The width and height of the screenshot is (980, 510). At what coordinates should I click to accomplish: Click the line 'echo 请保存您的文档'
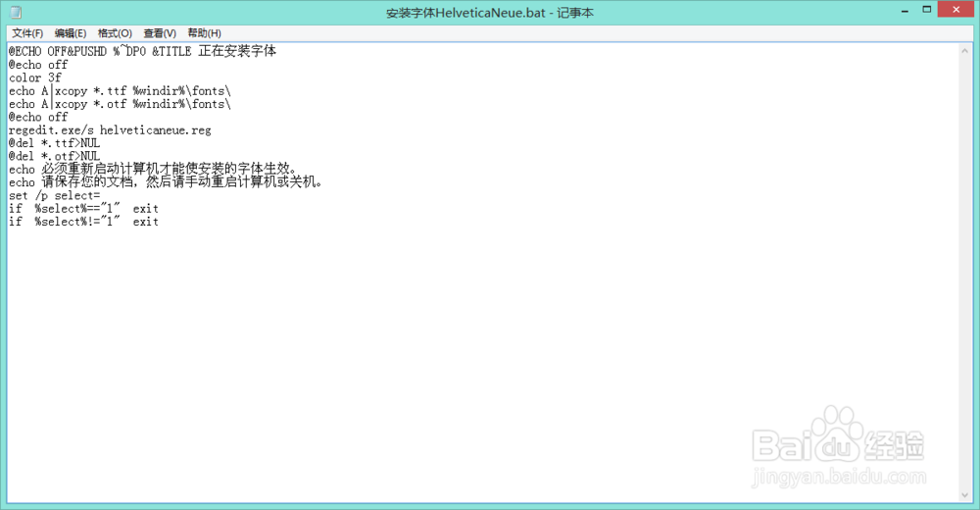(166, 182)
